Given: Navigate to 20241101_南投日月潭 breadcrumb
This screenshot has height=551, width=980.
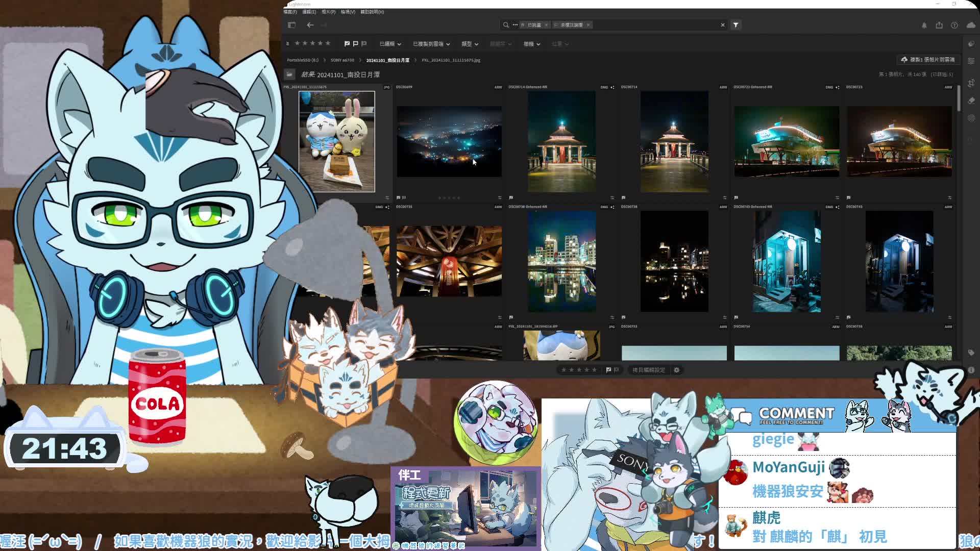Looking at the screenshot, I should 388,60.
